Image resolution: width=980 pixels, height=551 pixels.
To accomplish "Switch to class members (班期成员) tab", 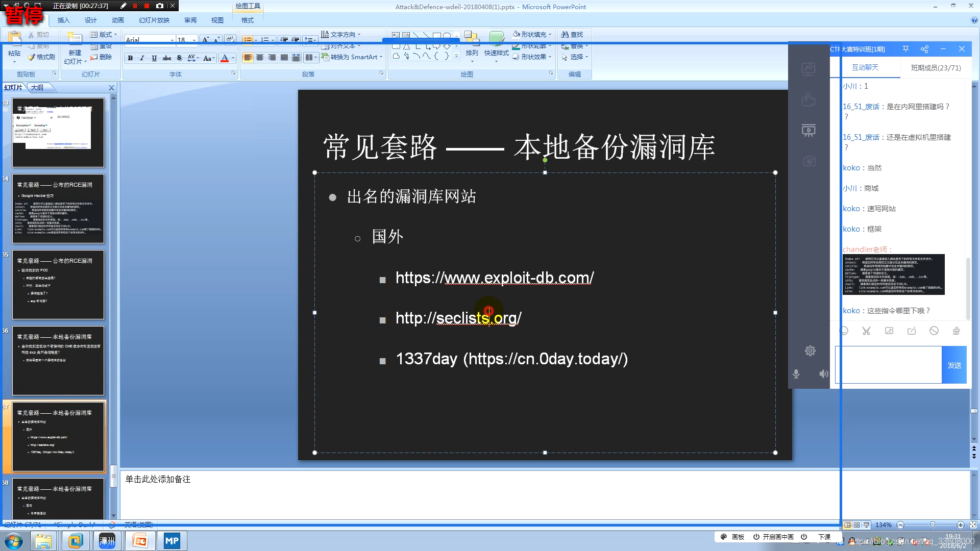I will pos(936,68).
